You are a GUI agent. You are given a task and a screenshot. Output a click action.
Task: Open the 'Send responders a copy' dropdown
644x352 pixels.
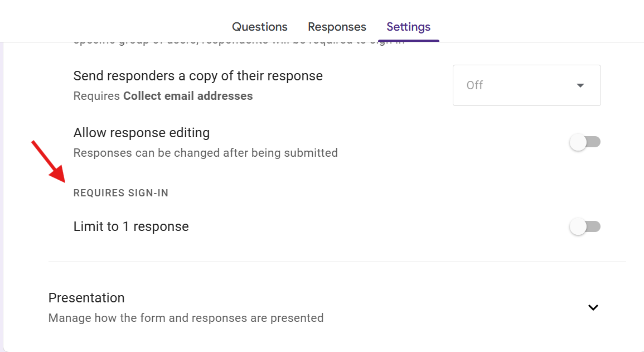click(x=526, y=85)
